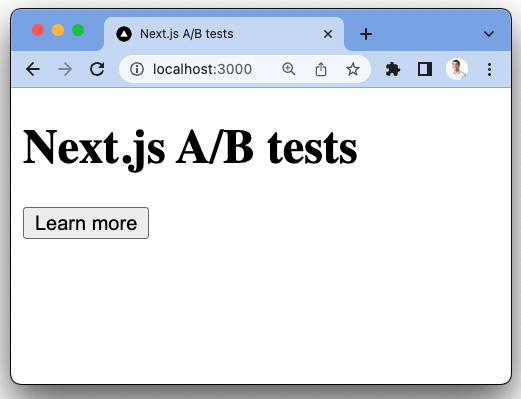This screenshot has width=521, height=399.
Task: Open the Extensions puzzle icon
Action: (x=393, y=69)
